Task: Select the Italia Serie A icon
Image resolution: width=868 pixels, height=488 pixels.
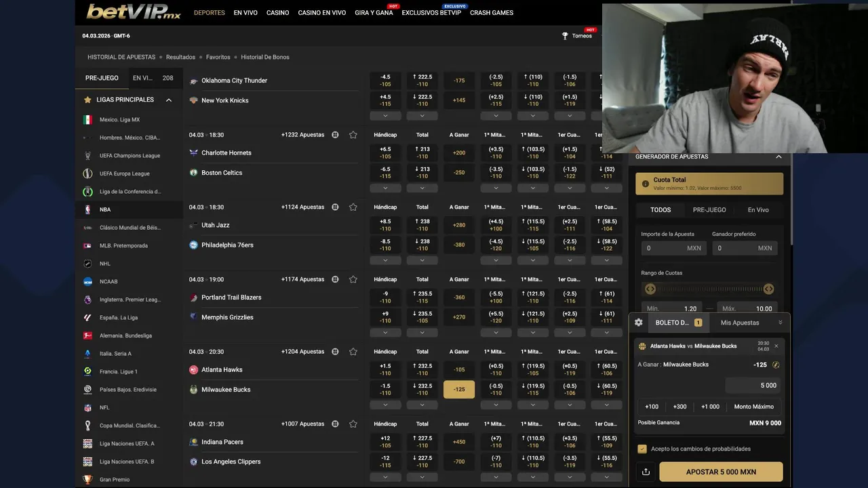Action: click(x=87, y=354)
